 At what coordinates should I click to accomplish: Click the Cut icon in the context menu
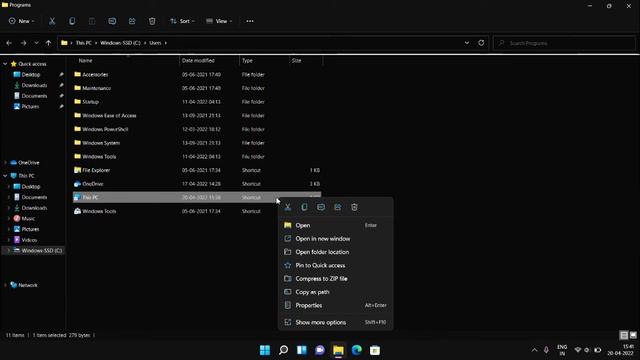tap(288, 207)
